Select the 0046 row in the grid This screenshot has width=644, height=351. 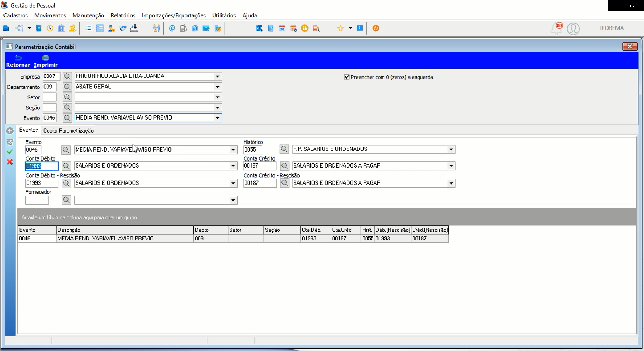click(x=233, y=238)
